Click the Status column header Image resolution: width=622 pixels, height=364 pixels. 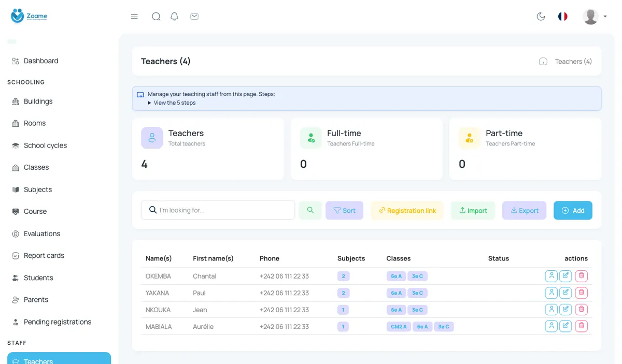point(499,258)
